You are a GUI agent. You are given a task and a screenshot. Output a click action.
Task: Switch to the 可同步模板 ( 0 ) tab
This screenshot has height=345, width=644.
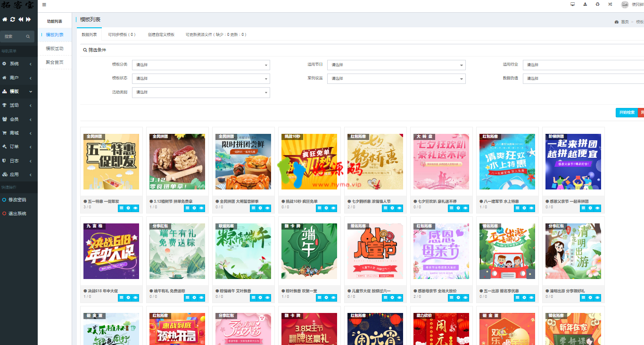tap(122, 34)
